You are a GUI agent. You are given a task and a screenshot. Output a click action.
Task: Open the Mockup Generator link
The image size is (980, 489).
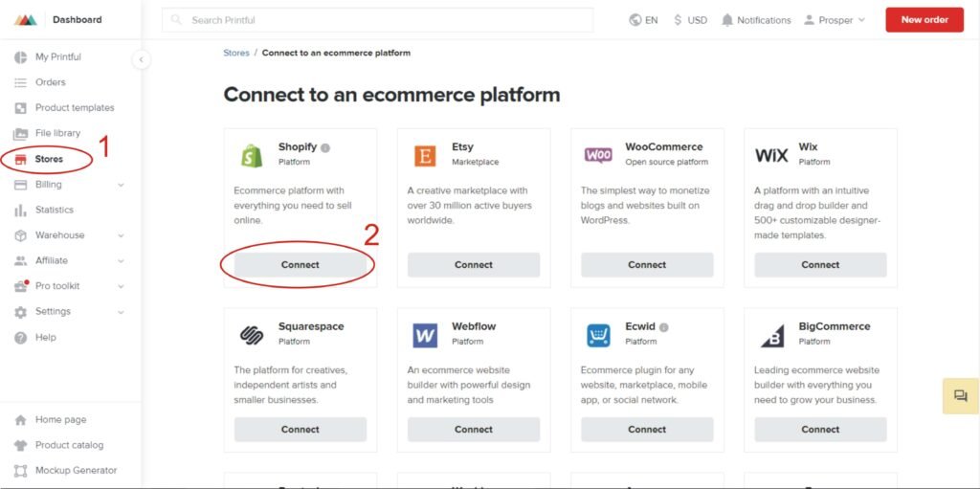76,471
